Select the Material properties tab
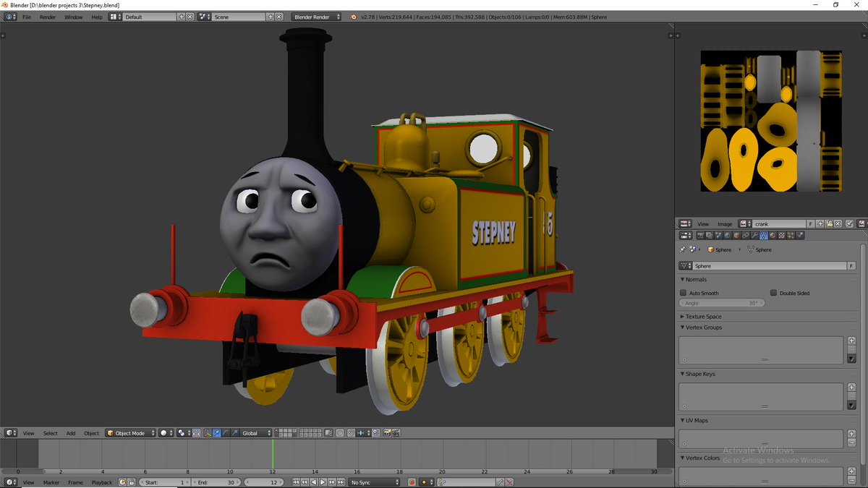The width and height of the screenshot is (868, 488). click(773, 235)
